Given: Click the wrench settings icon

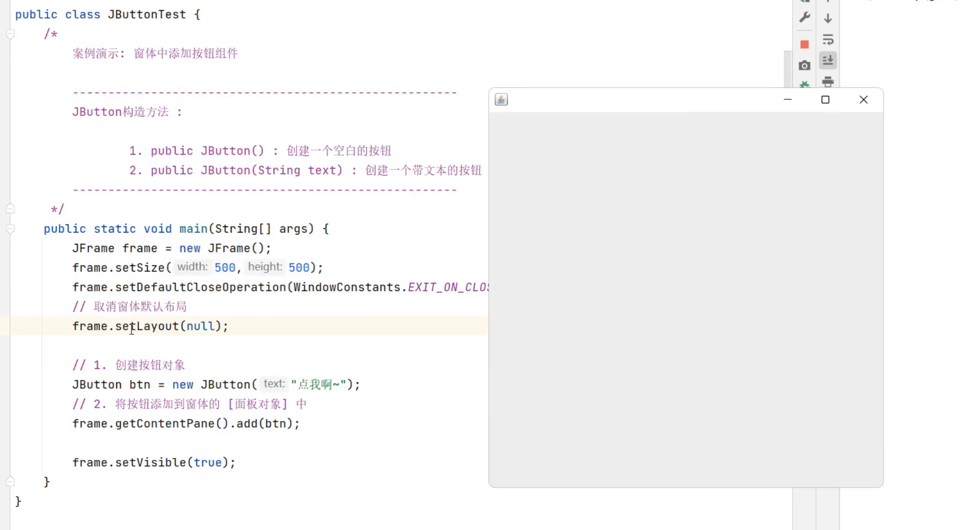Looking at the screenshot, I should 804,18.
